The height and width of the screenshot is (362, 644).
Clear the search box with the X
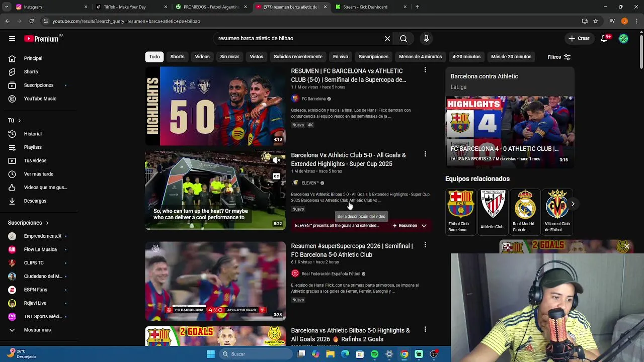point(387,39)
